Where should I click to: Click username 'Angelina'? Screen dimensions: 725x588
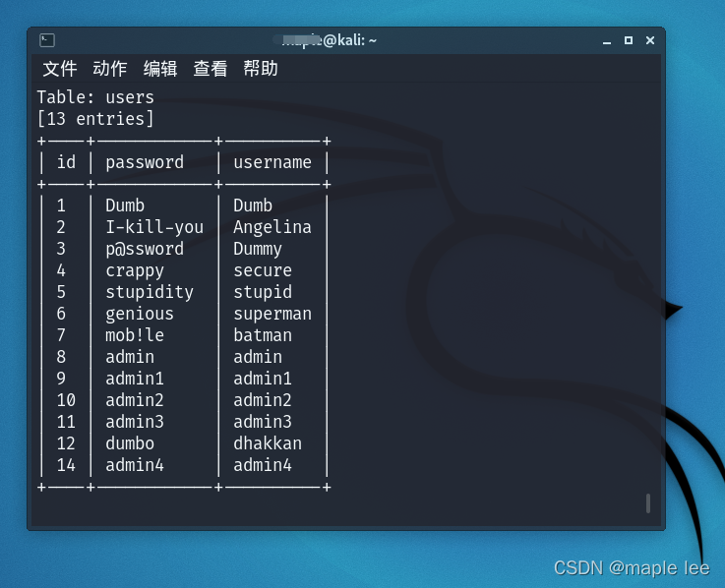point(272,227)
